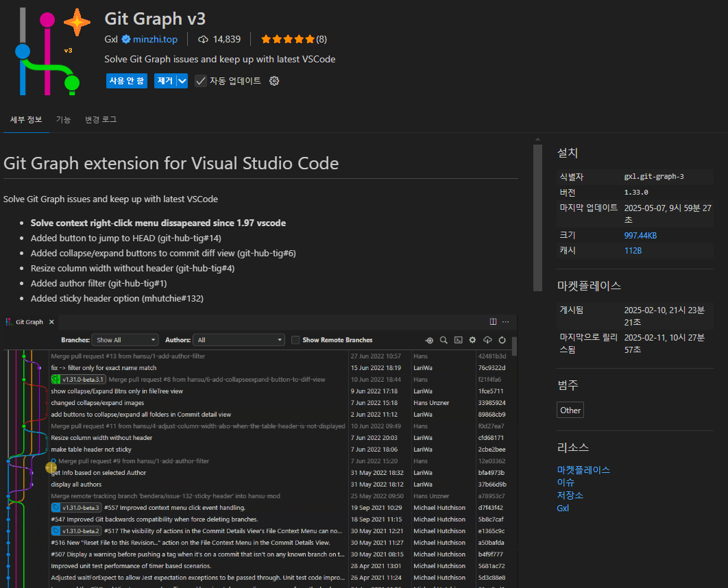Click commit 'Resize column width without header'
Viewport: 728px width, 588px height.
pos(101,438)
